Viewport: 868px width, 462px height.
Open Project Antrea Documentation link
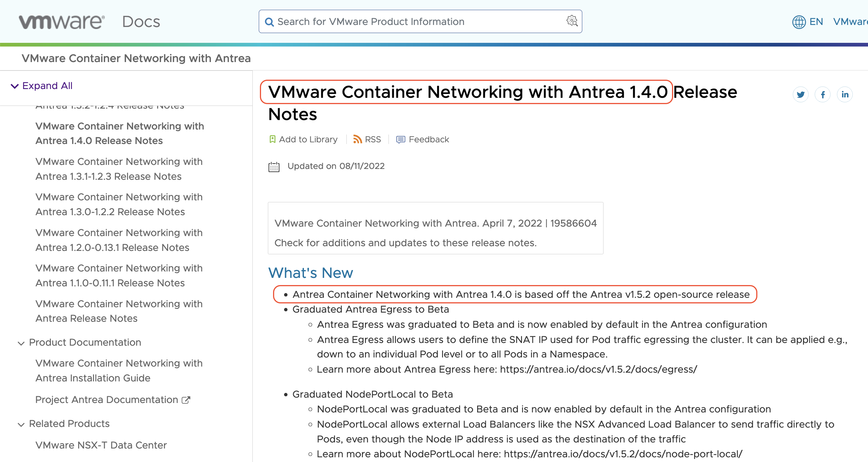(107, 400)
